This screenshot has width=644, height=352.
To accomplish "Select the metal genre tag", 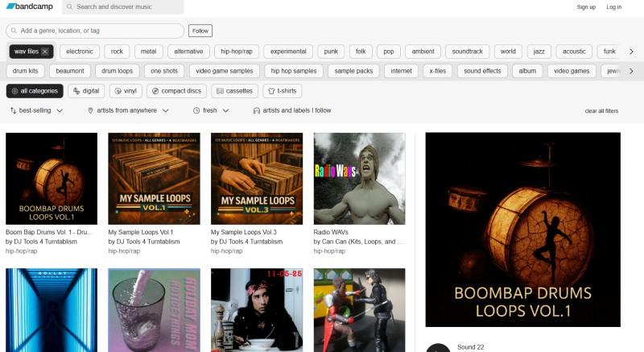I will 149,52.
